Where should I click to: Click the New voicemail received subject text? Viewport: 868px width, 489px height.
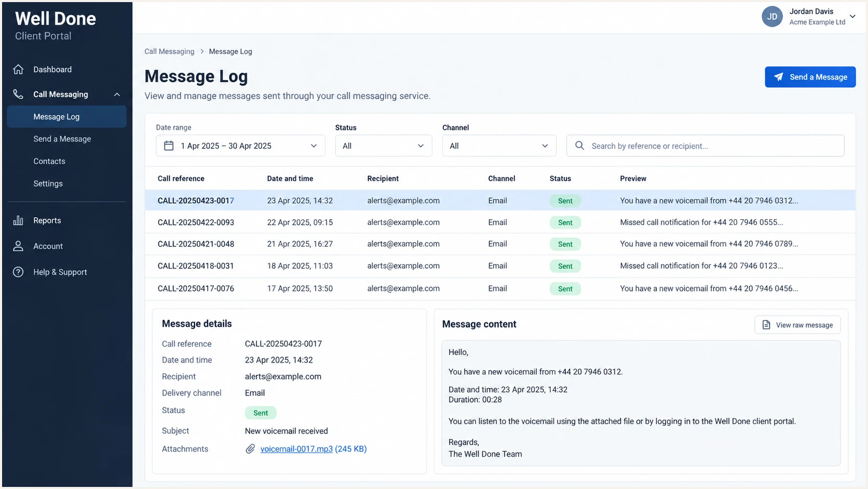[x=286, y=431]
